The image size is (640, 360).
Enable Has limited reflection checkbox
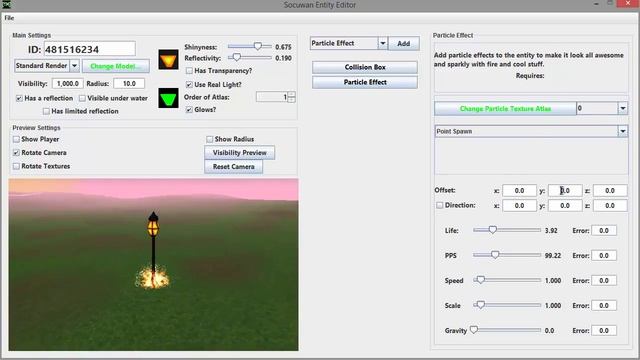[x=46, y=111]
